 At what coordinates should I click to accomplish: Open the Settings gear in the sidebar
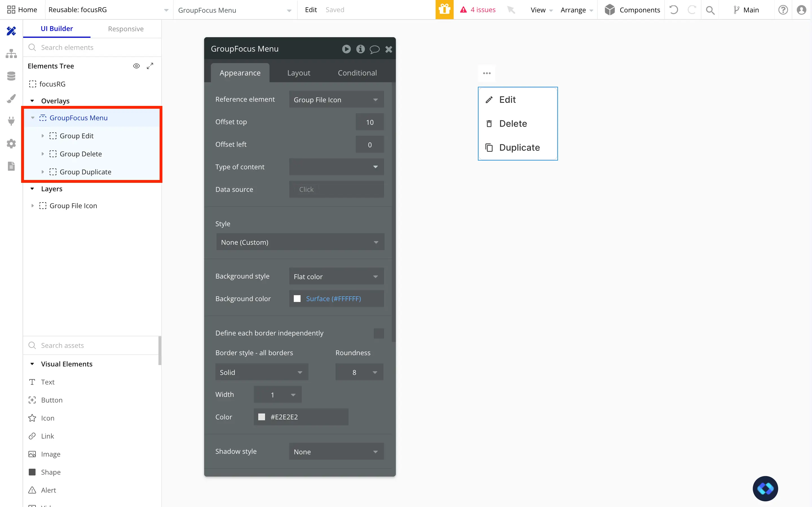click(x=11, y=144)
